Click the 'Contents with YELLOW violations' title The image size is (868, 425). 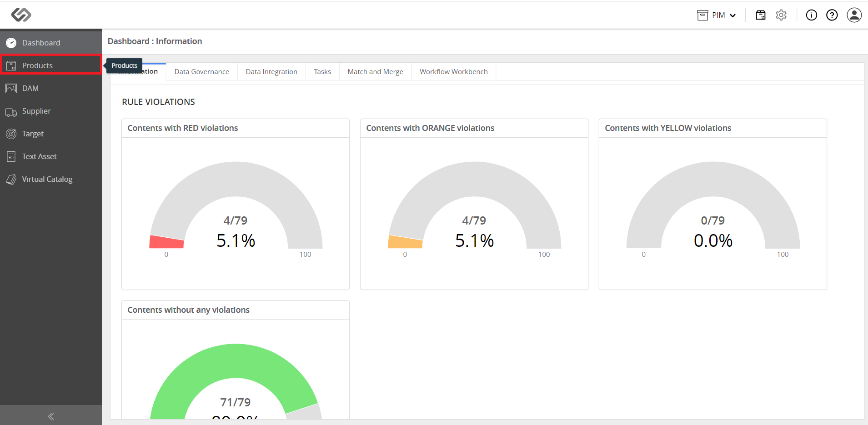tap(668, 128)
